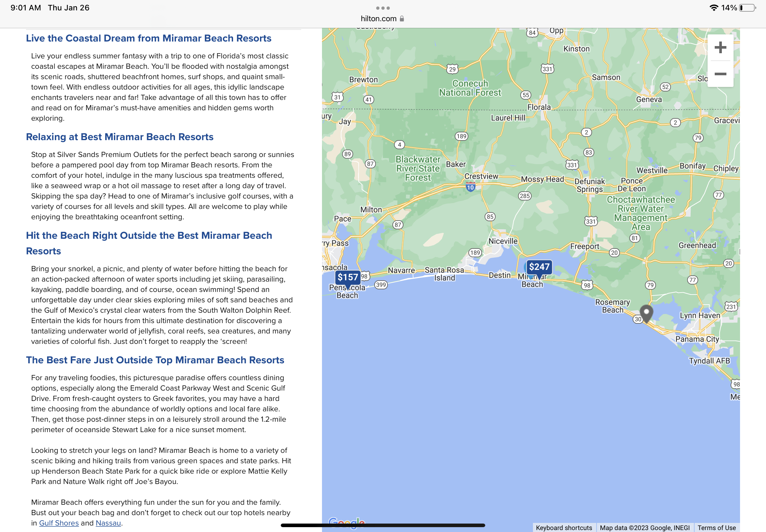This screenshot has width=766, height=532.
Task: Click the Tyndall AFB map label
Action: pyautogui.click(x=709, y=361)
